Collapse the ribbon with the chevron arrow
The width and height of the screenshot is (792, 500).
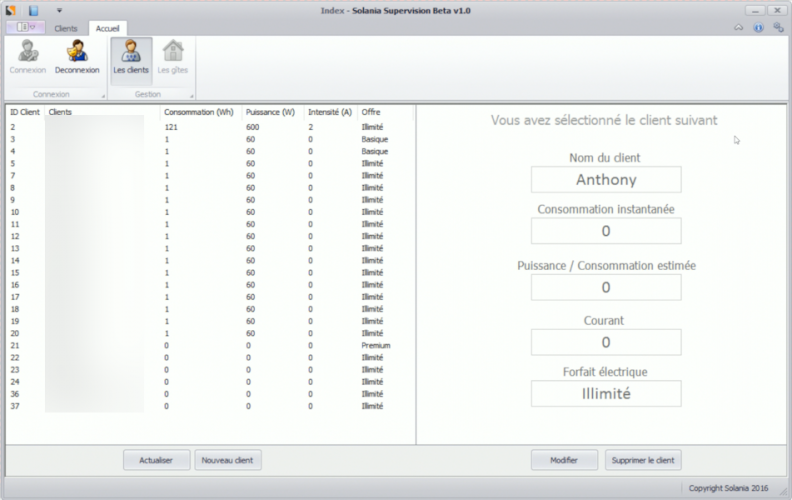[739, 28]
